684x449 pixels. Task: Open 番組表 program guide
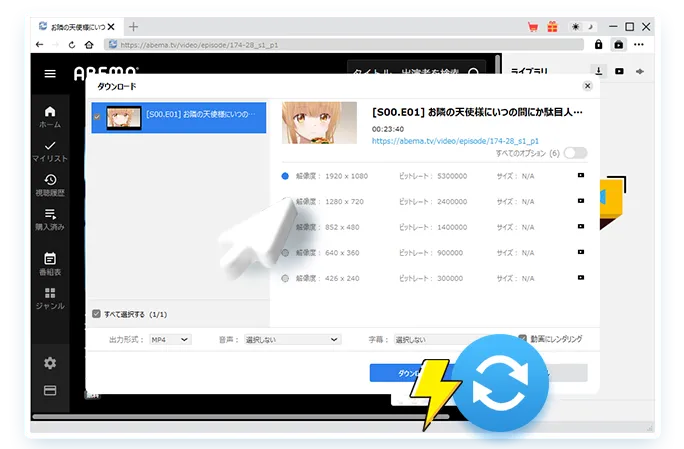point(50,264)
